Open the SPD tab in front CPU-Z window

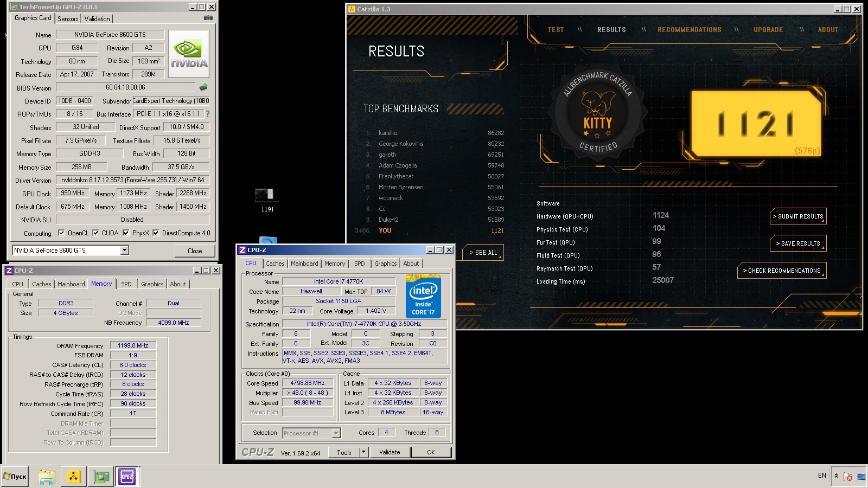[x=360, y=264]
